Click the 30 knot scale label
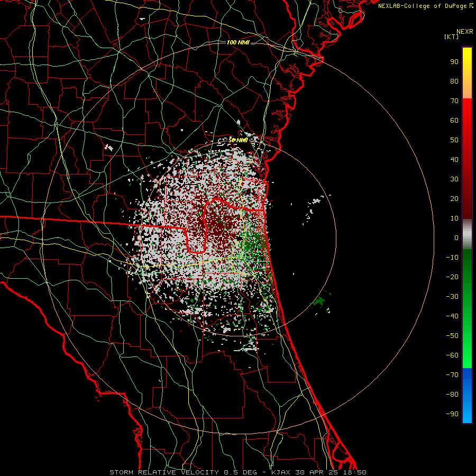Screen dimensions: 476x476 click(x=454, y=179)
